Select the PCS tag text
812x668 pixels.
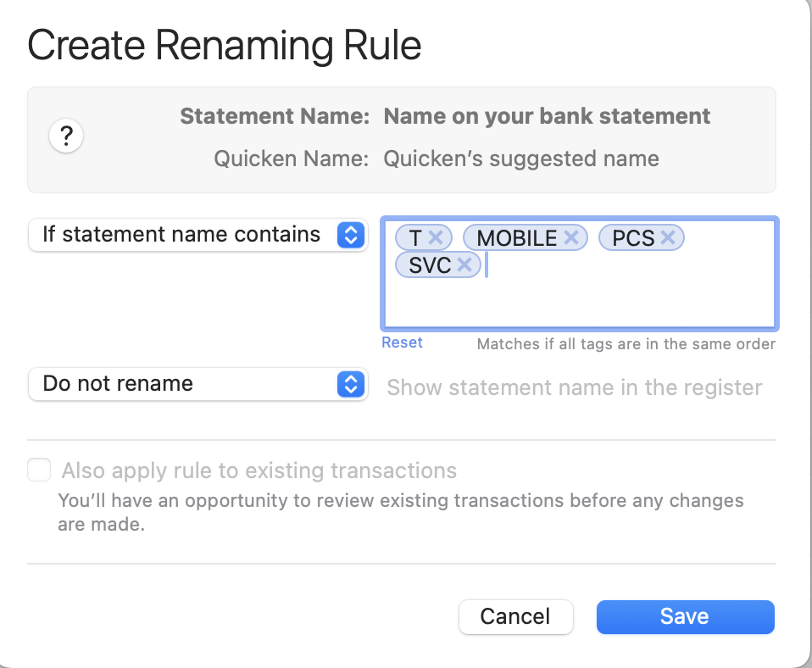coord(634,238)
